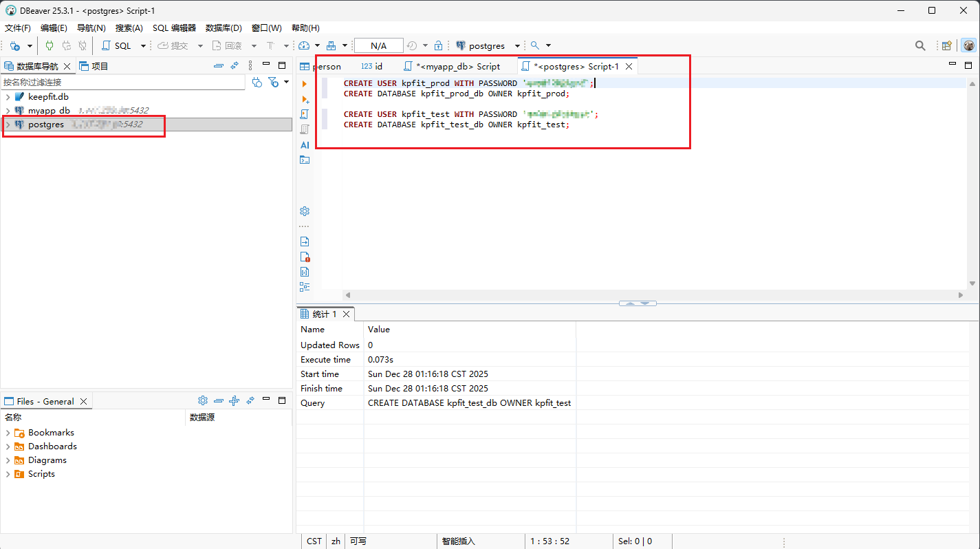
Task: Expand the Bookmarks folder
Action: coord(8,433)
